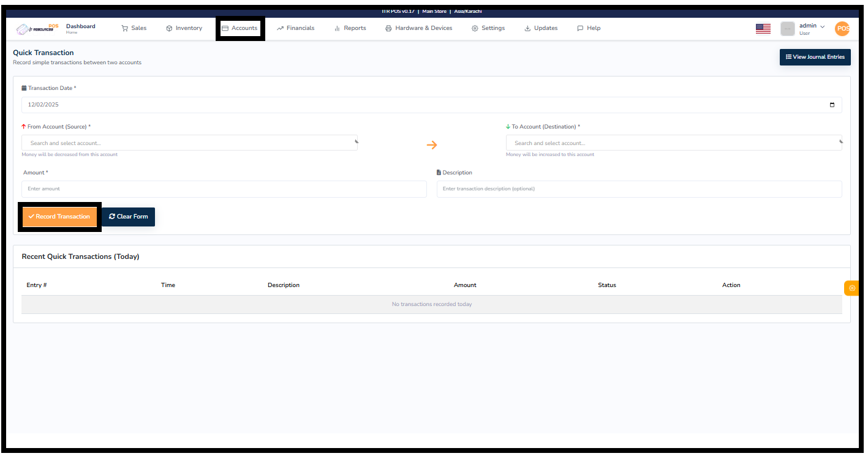Select the Sales cart icon
Viewport: 868px width, 456px height.
tap(124, 28)
